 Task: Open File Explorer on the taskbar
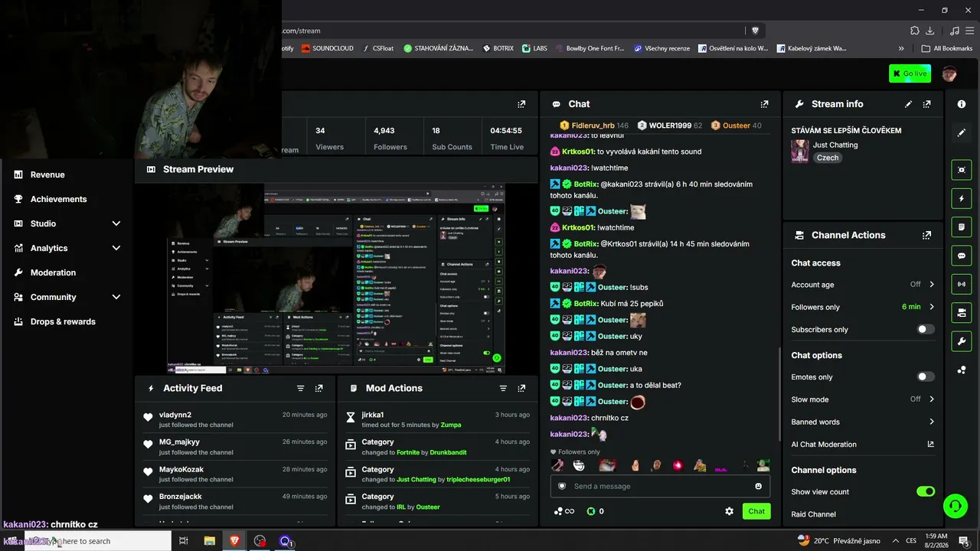[209, 541]
